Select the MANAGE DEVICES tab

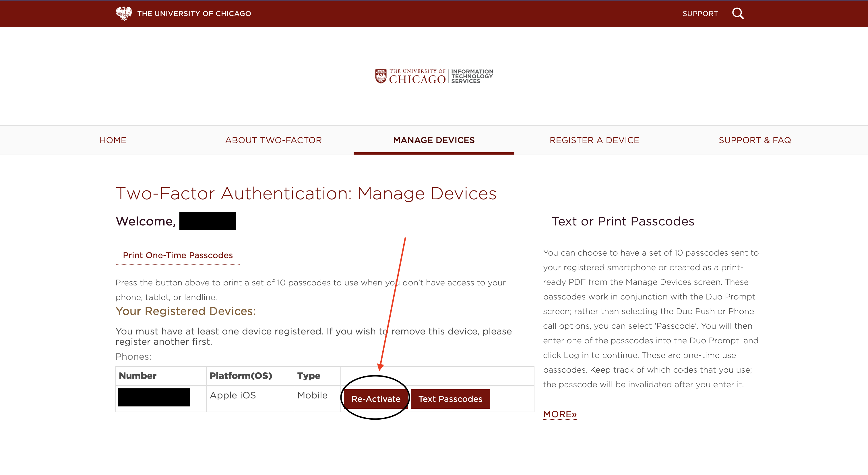tap(434, 140)
